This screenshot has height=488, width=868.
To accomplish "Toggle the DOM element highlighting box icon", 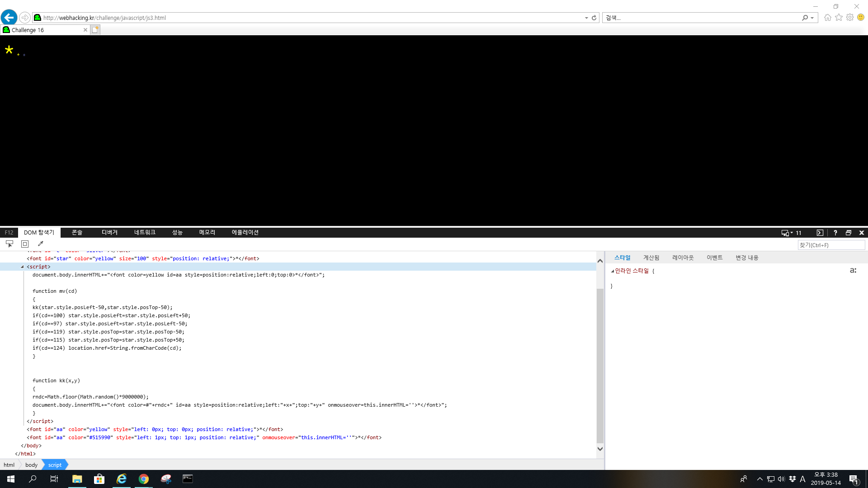I will tap(25, 244).
